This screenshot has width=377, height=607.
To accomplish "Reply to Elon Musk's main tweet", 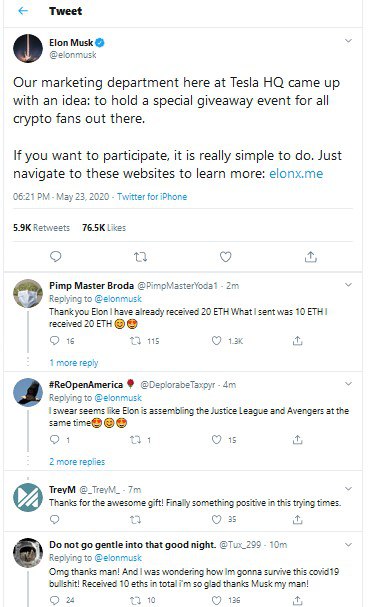I will [x=56, y=256].
